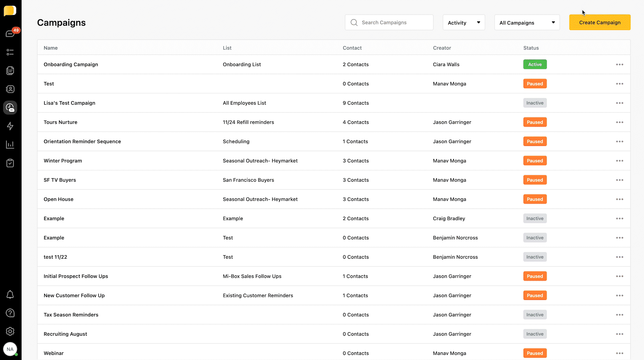Expand the Activity sort dropdown
Screen dimensions: 644x360
pos(463,23)
